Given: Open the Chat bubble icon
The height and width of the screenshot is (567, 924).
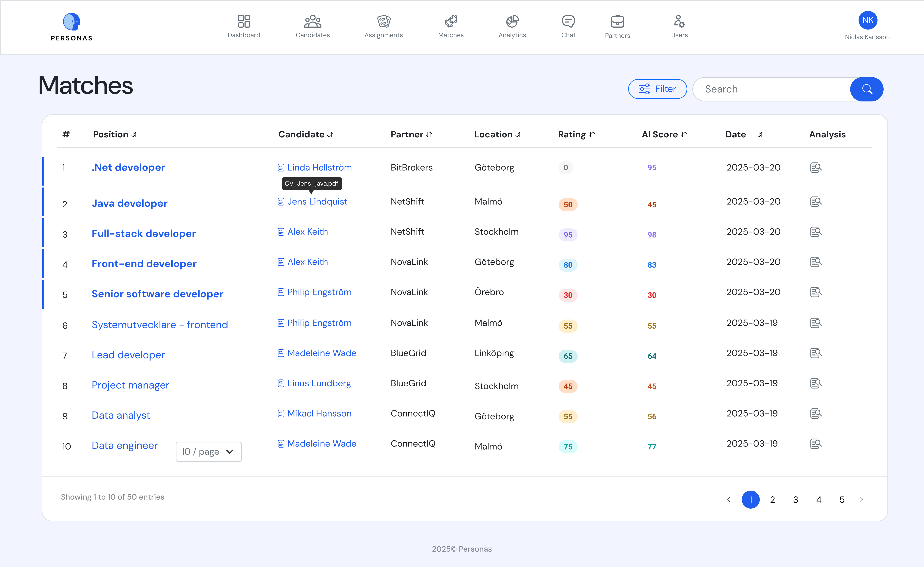Looking at the screenshot, I should [568, 21].
